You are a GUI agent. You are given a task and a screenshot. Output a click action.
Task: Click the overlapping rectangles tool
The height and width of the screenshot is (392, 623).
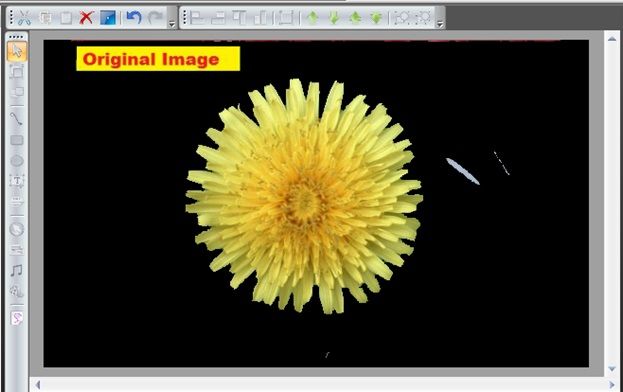pos(17,92)
